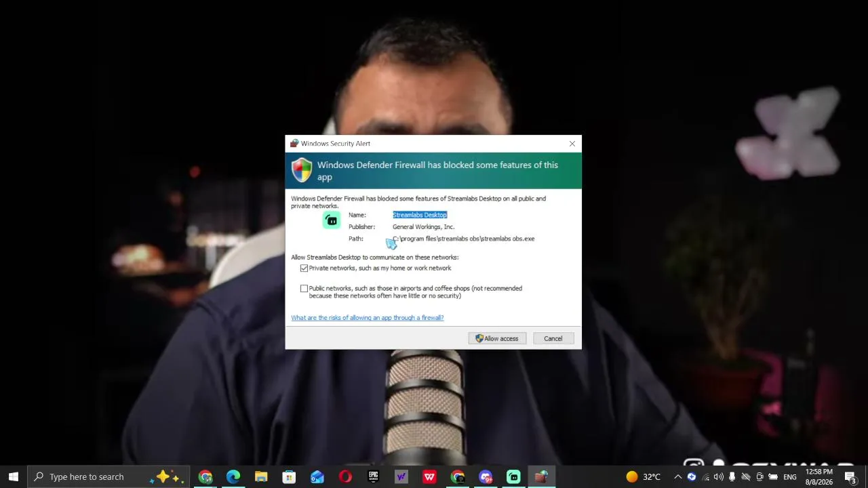868x488 pixels.
Task: Open Google Chrome from the taskbar
Action: click(x=205, y=476)
